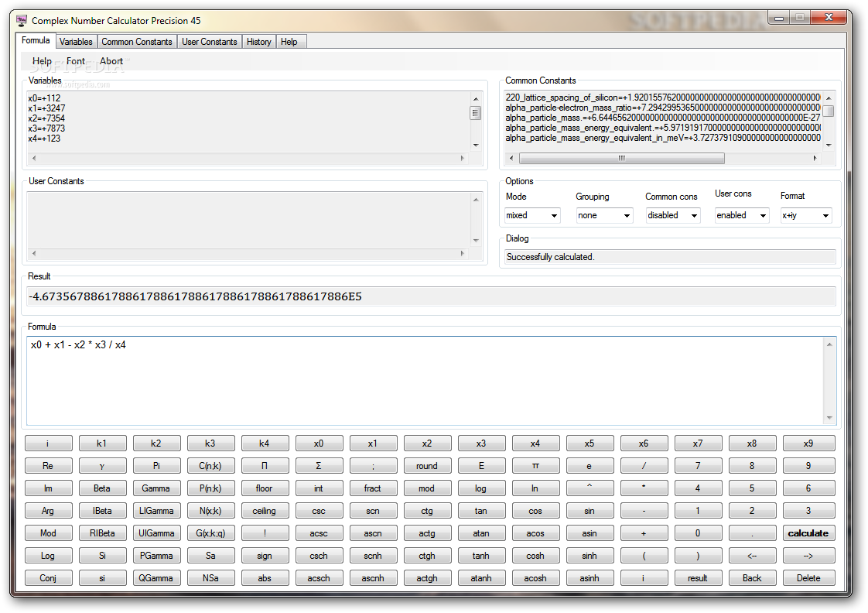The width and height of the screenshot is (868, 613).
Task: Click the division / operator button
Action: pos(643,466)
